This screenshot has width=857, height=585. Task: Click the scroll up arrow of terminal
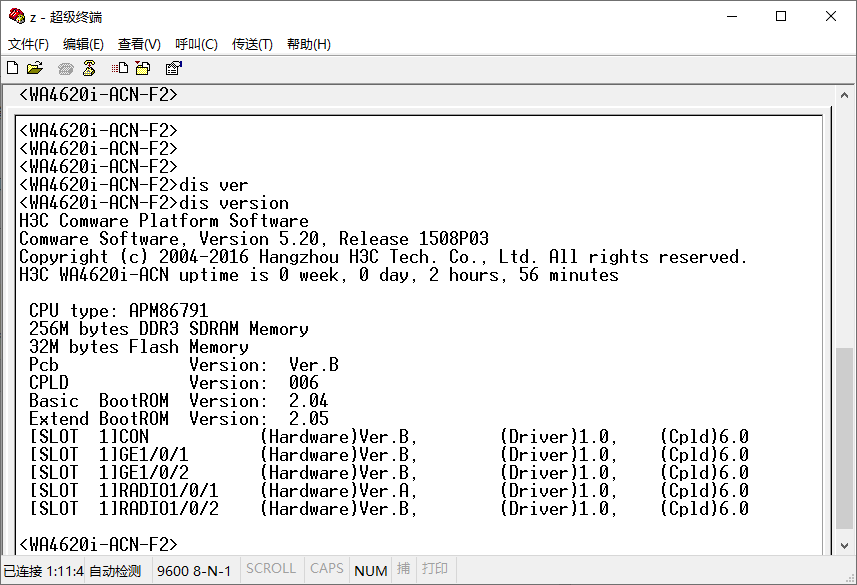(845, 95)
